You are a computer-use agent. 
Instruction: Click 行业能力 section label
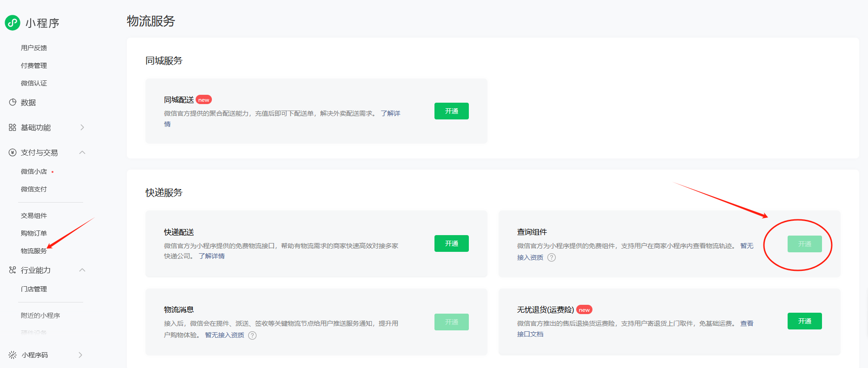pyautogui.click(x=36, y=270)
